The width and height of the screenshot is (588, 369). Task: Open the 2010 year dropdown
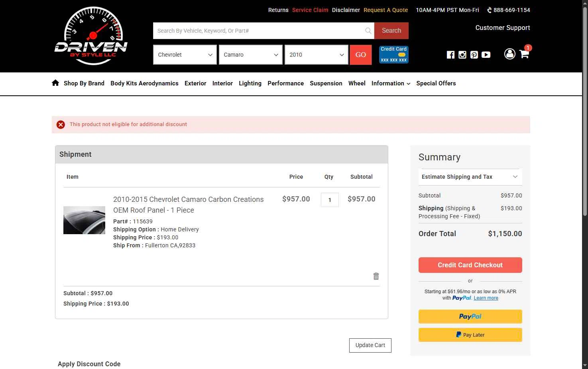[317, 55]
